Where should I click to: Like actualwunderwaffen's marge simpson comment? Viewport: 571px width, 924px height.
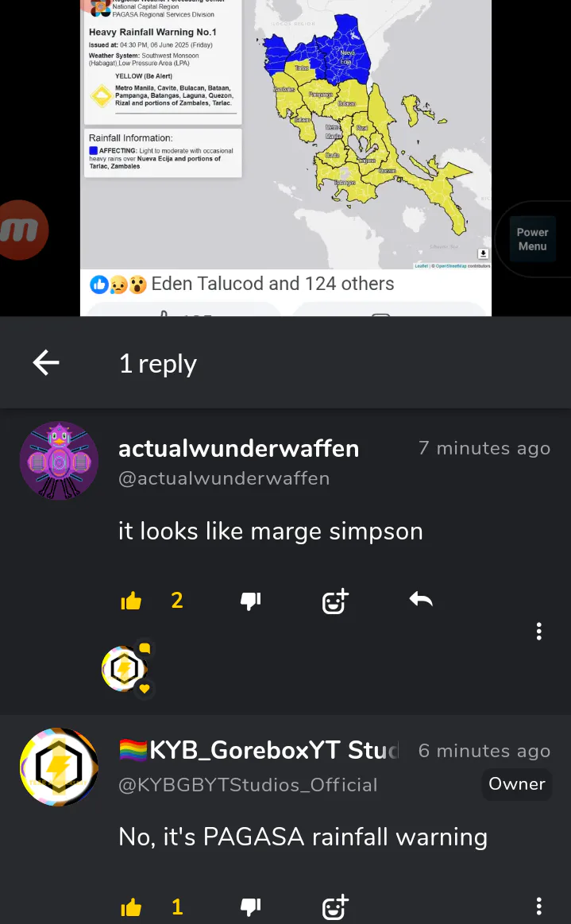[131, 601]
